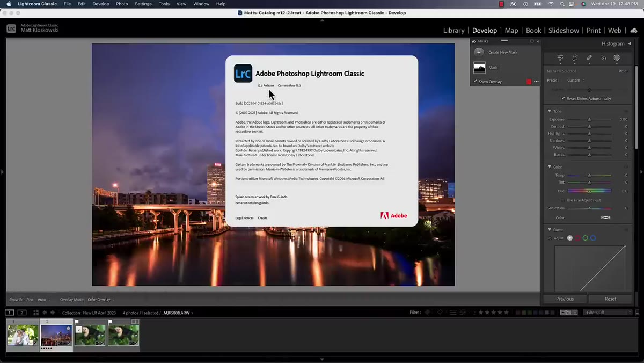Collapse the Tone section

tap(550, 111)
